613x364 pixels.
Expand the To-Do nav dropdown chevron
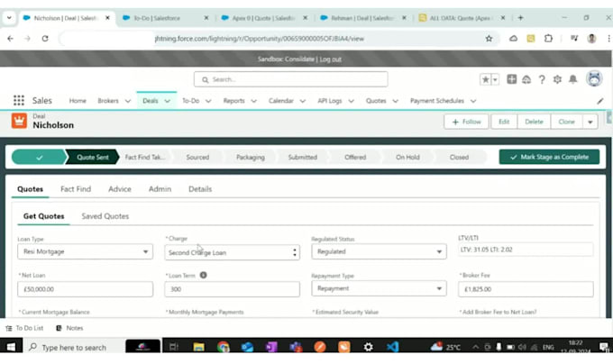(208, 101)
